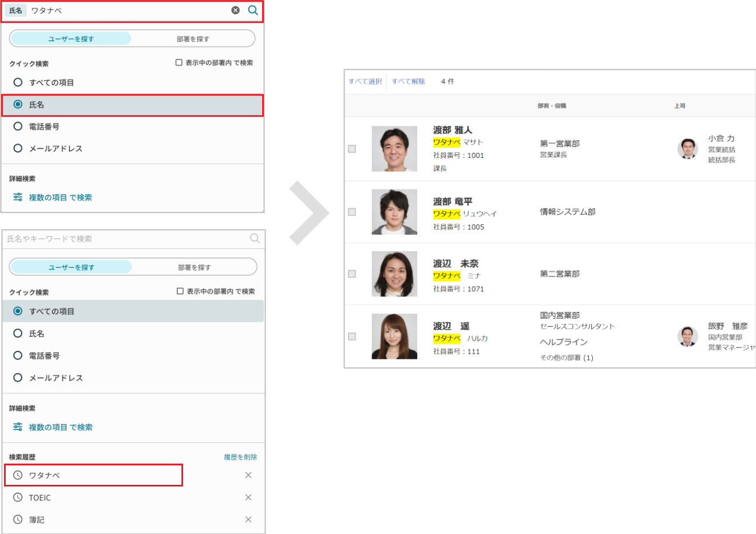Click supervisor name 小倉 力
The image size is (756, 534).
pos(721,139)
